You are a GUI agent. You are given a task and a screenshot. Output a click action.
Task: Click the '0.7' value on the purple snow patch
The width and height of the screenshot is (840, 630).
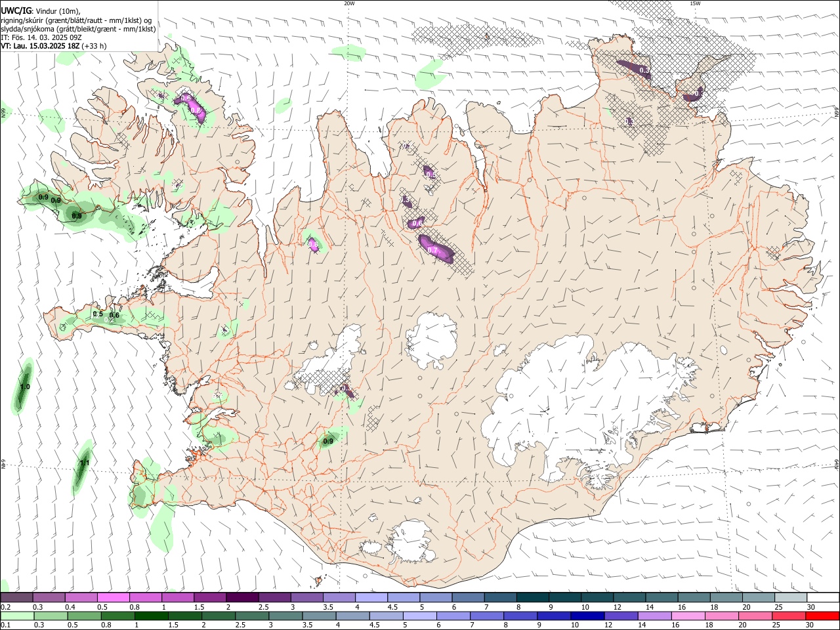click(433, 250)
